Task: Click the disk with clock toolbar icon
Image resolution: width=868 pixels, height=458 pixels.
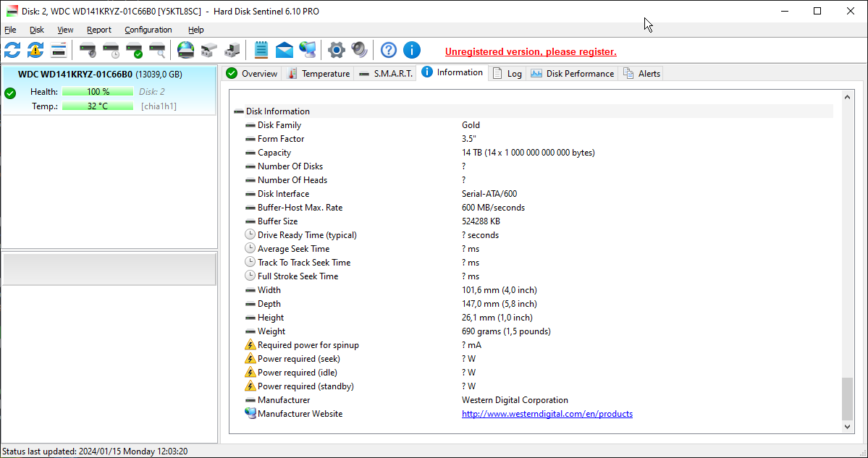Action: click(111, 51)
